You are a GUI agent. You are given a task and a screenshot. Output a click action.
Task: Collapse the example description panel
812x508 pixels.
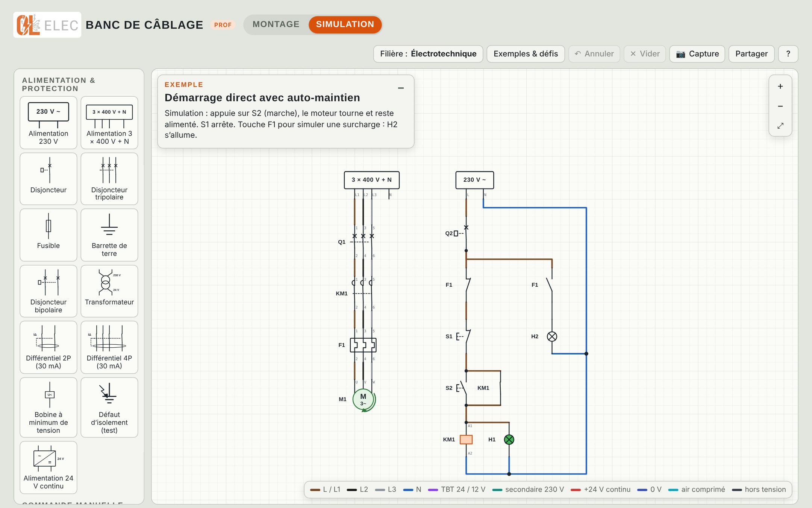(x=401, y=88)
